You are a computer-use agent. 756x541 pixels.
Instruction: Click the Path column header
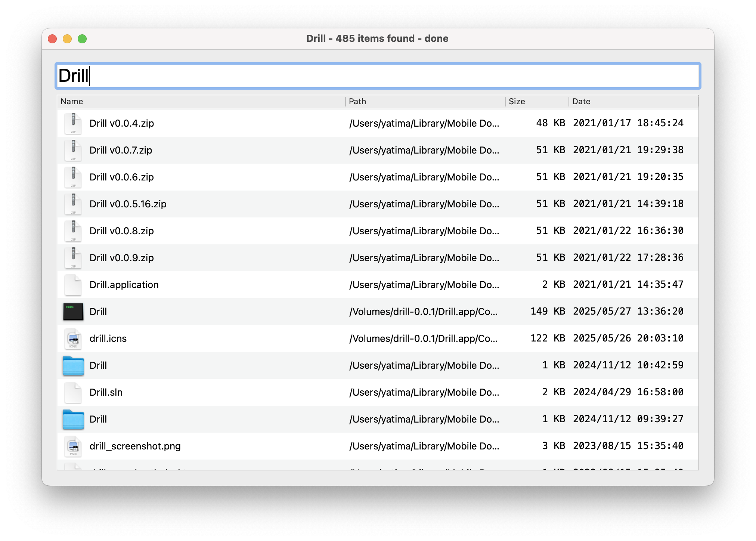(x=357, y=101)
